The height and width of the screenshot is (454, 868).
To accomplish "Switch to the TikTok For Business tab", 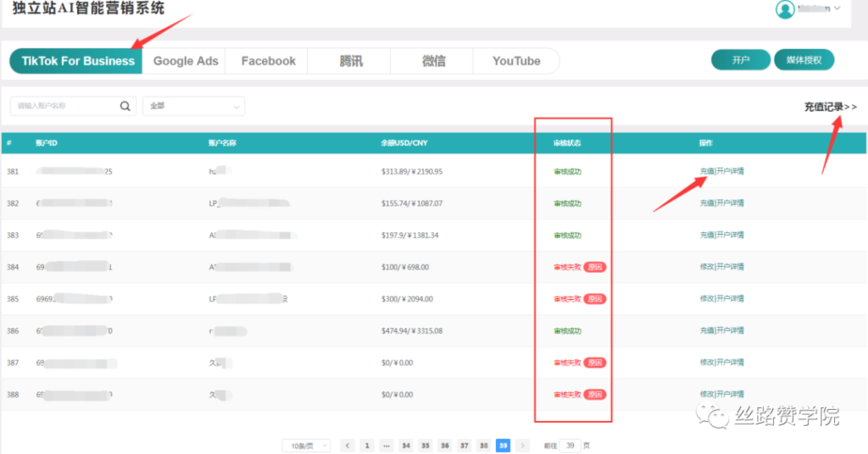I will (x=76, y=61).
